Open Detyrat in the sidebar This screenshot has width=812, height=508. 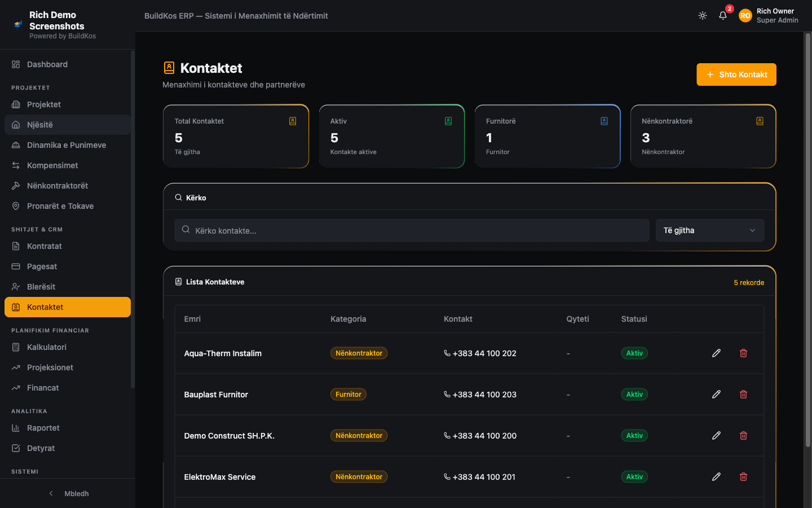click(68, 448)
